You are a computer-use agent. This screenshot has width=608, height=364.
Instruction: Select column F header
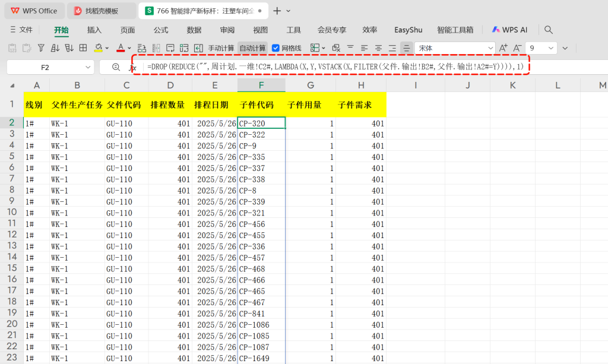click(x=261, y=85)
